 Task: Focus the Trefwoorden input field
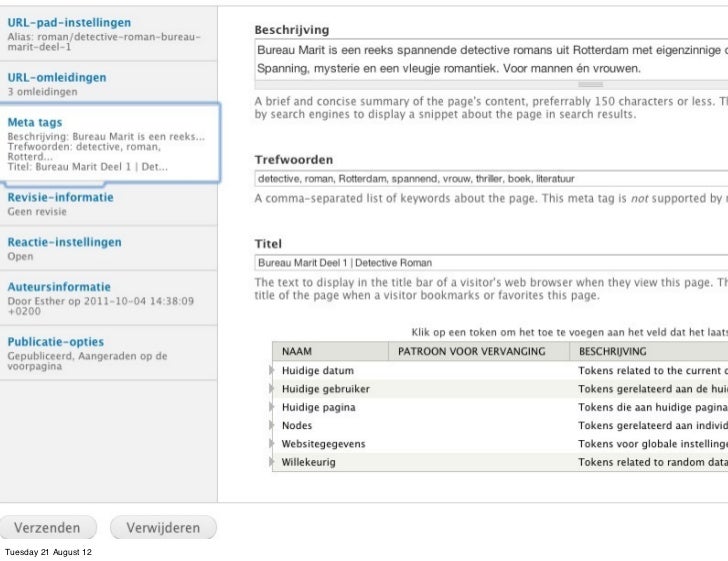point(491,179)
